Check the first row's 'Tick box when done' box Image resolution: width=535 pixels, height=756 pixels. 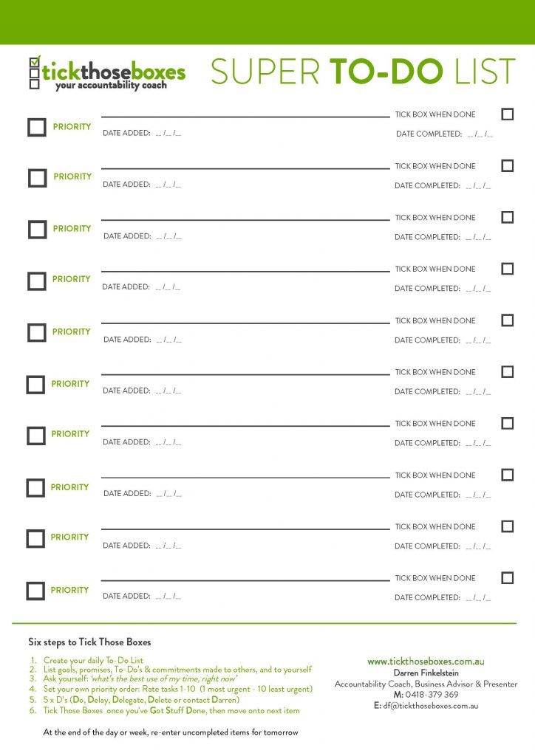click(x=508, y=114)
